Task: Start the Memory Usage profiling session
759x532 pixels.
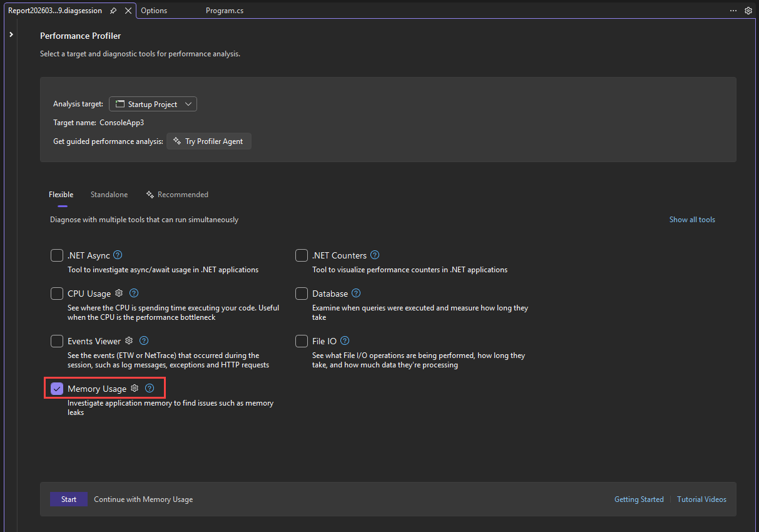Action: pyautogui.click(x=68, y=499)
